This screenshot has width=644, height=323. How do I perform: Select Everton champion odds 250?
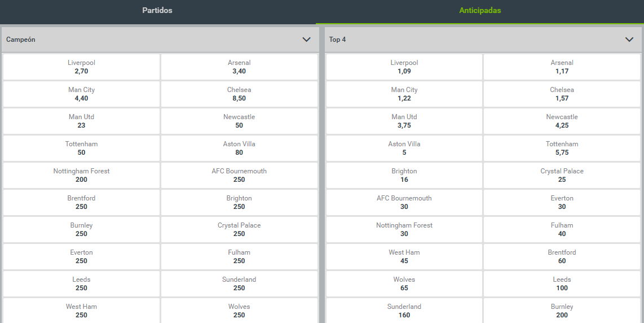click(x=81, y=257)
